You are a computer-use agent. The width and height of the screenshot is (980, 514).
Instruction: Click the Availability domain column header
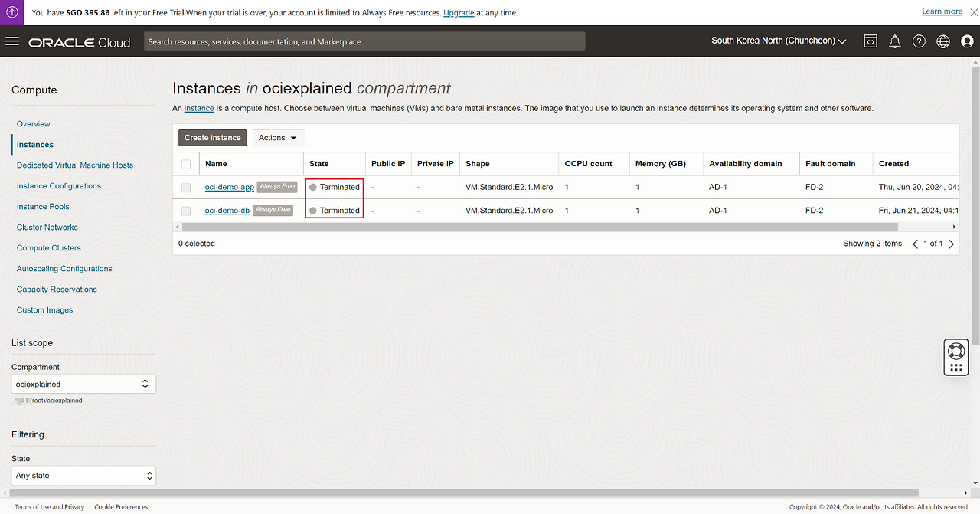tap(746, 164)
